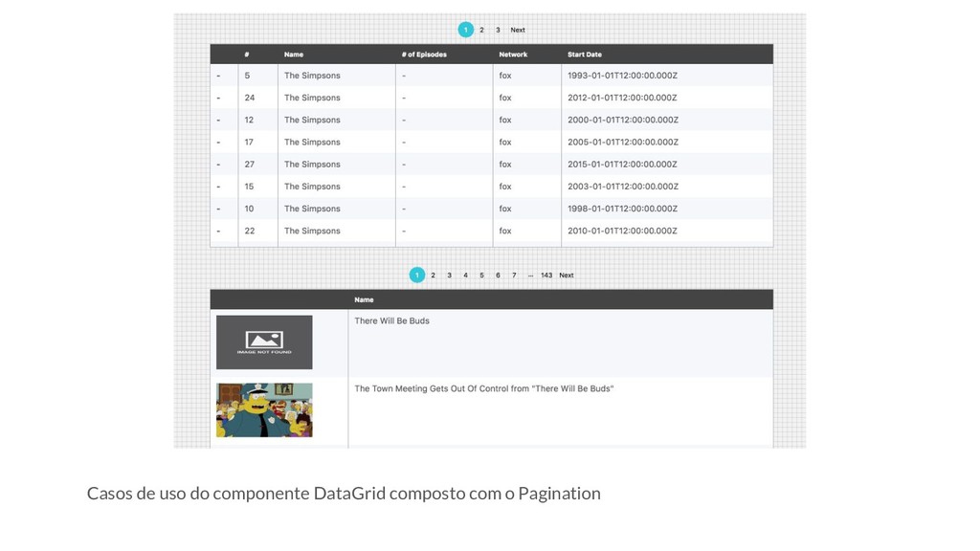Image resolution: width=980 pixels, height=551 pixels.
Task: Select the row number 24 cell
Action: click(250, 98)
